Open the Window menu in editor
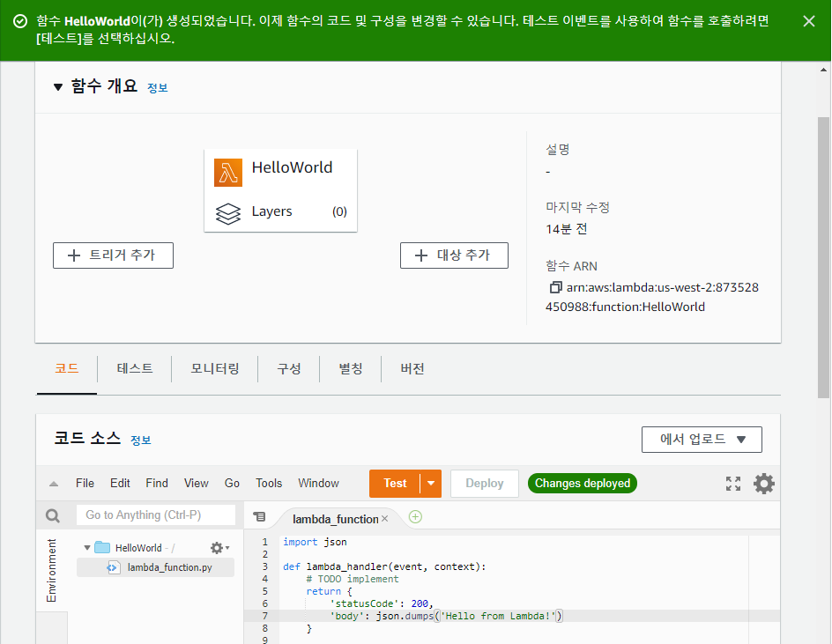Viewport: 832px width, 644px height. 318,484
